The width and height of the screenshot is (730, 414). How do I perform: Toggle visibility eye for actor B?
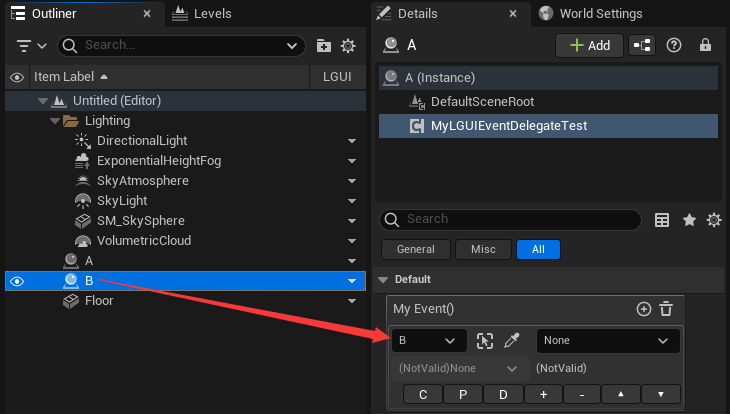pyautogui.click(x=16, y=281)
